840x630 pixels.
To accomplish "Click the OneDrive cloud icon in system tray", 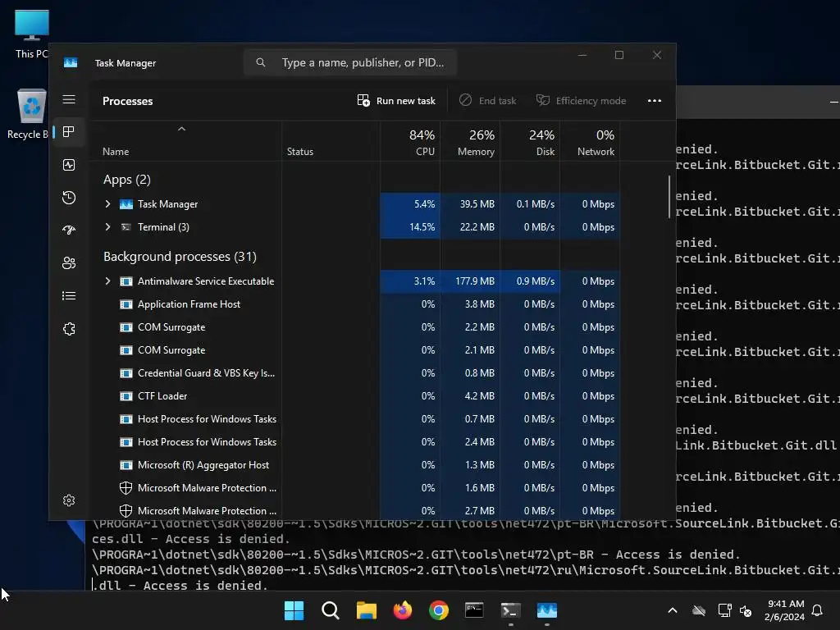I will (699, 610).
